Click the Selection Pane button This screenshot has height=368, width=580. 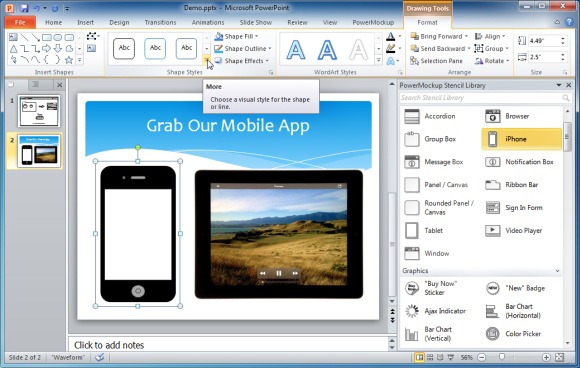436,61
